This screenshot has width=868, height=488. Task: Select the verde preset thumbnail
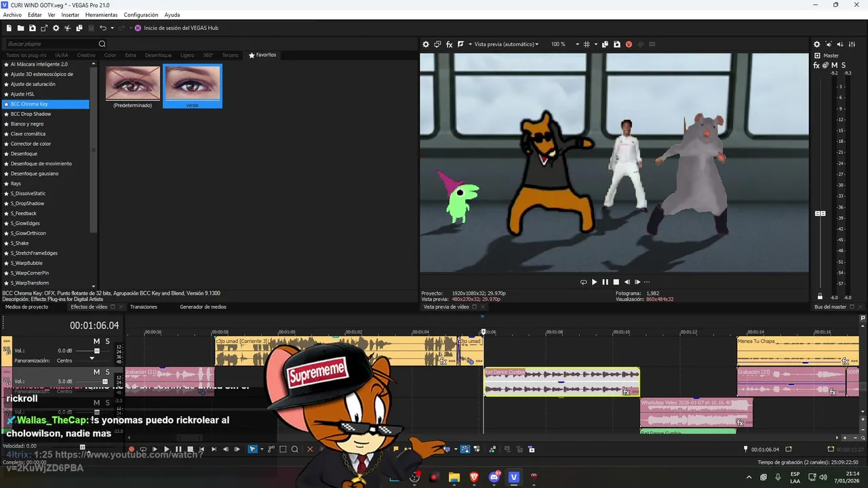193,86
